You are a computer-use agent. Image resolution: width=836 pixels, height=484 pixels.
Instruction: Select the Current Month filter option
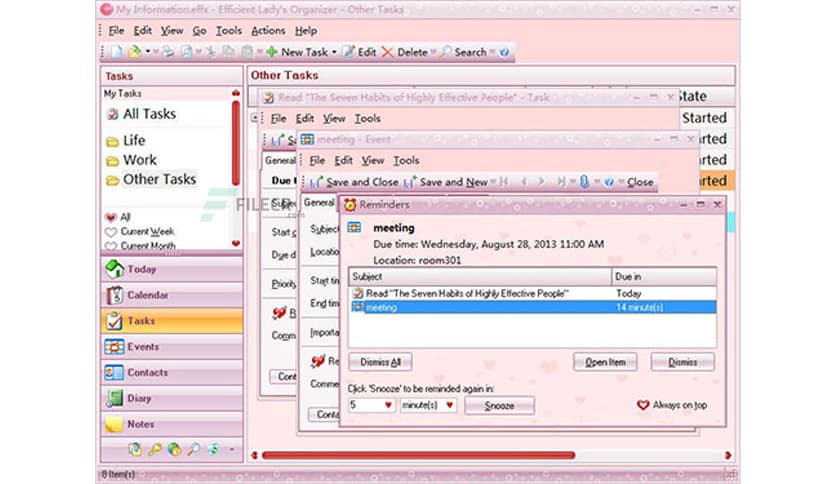pos(141,246)
